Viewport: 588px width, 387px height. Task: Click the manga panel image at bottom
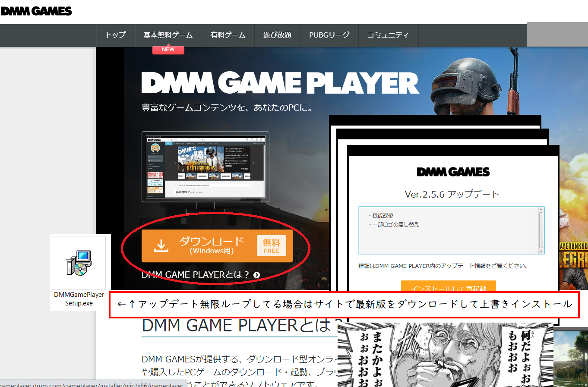point(445,355)
